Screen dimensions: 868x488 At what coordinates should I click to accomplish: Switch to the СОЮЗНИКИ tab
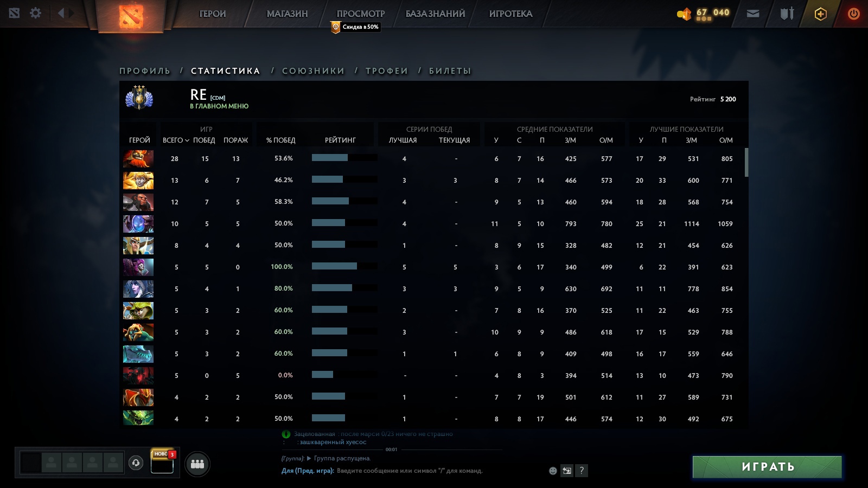[x=314, y=71]
